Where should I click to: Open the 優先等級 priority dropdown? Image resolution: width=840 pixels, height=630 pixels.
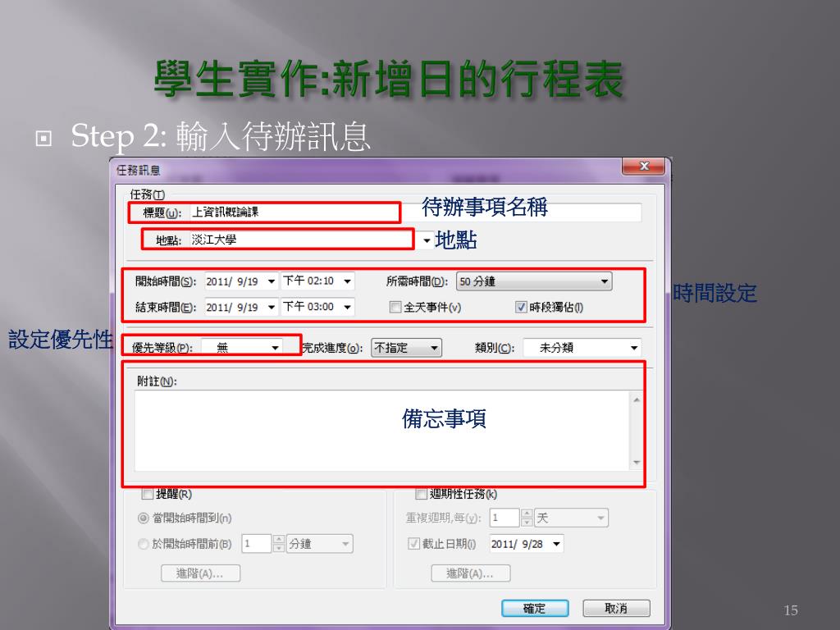pos(242,348)
